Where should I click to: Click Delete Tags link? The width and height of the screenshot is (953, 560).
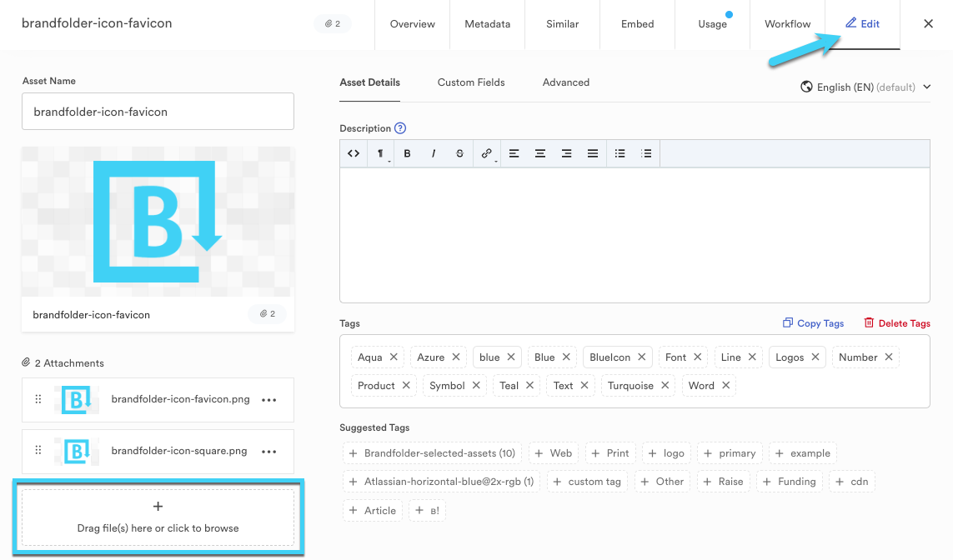pos(897,323)
